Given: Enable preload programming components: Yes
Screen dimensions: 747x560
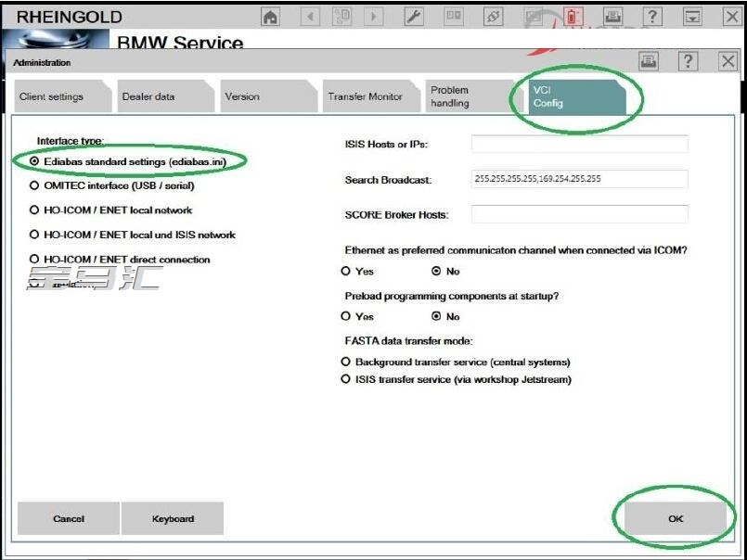Looking at the screenshot, I should point(357,316).
